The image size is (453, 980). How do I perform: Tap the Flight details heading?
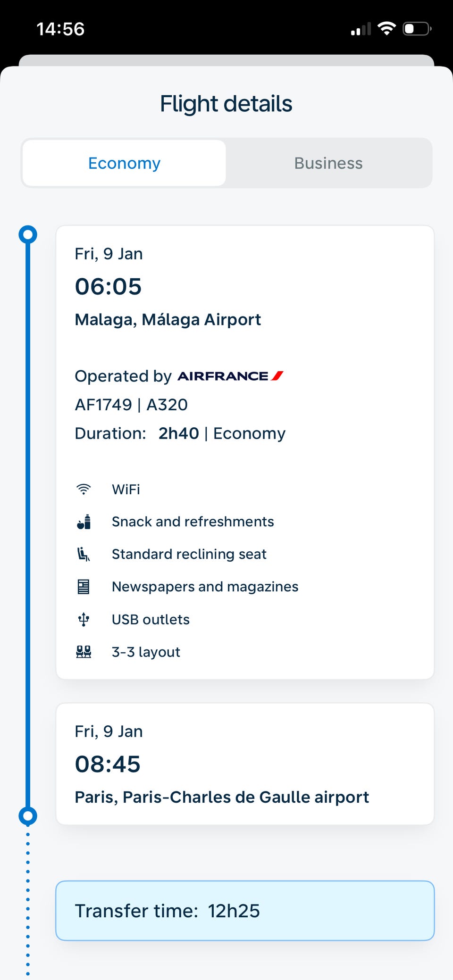(x=226, y=104)
